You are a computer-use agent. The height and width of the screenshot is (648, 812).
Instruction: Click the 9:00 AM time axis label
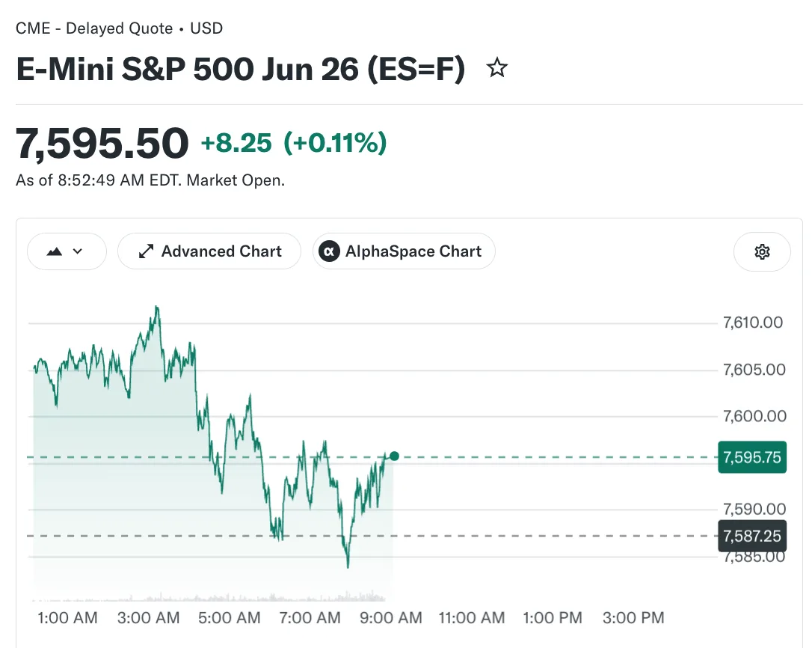(391, 618)
